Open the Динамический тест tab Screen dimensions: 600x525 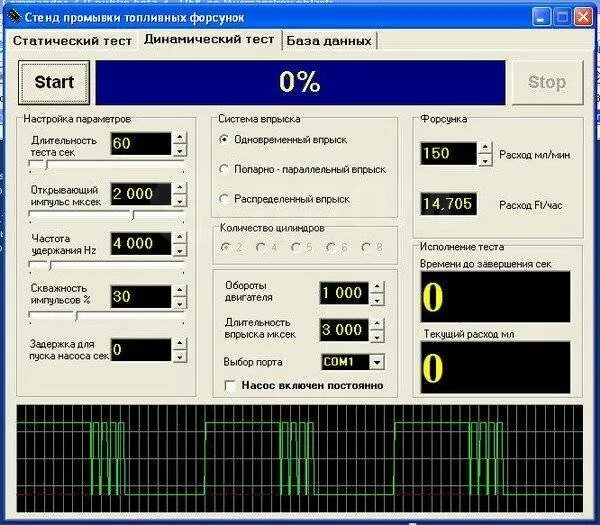209,39
